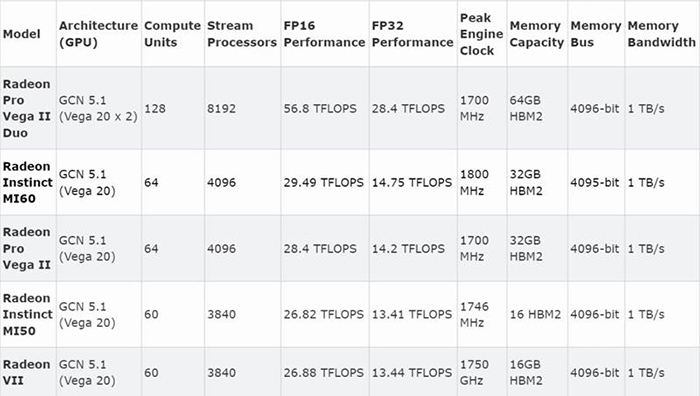Image resolution: width=700 pixels, height=396 pixels.
Task: Select the Stream Processors header
Action: tap(242, 34)
